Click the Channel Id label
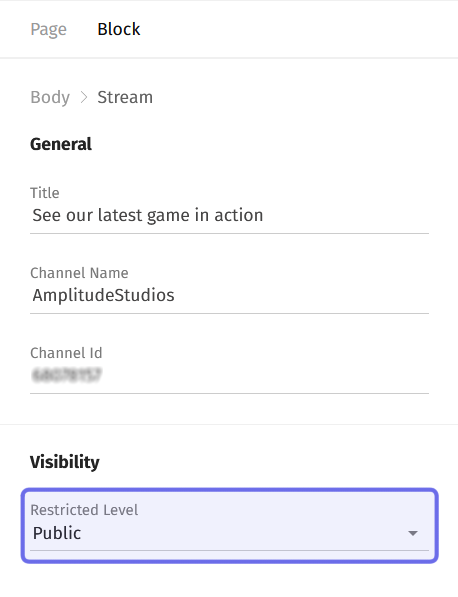 (66, 353)
